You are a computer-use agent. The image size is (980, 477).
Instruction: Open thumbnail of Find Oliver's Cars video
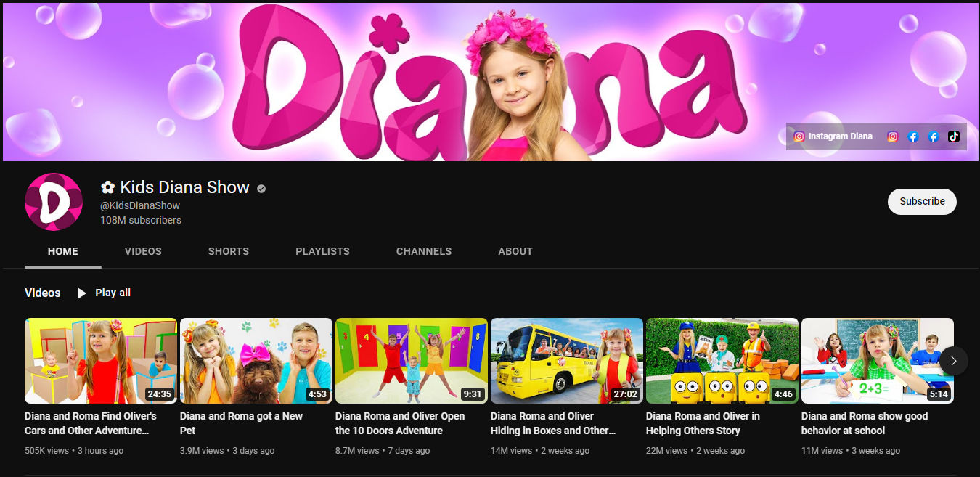[101, 361]
